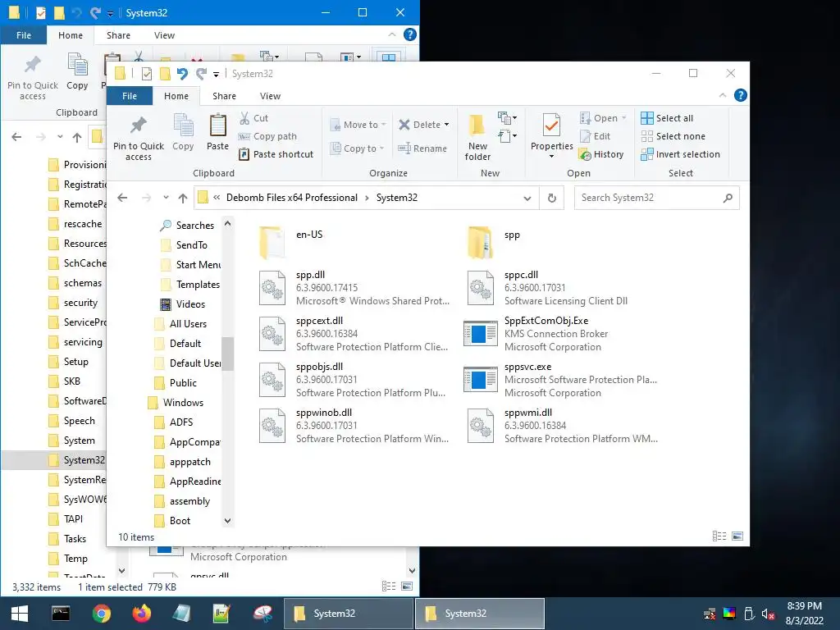Click the Refresh button beside address bar
840x630 pixels.
(x=552, y=198)
